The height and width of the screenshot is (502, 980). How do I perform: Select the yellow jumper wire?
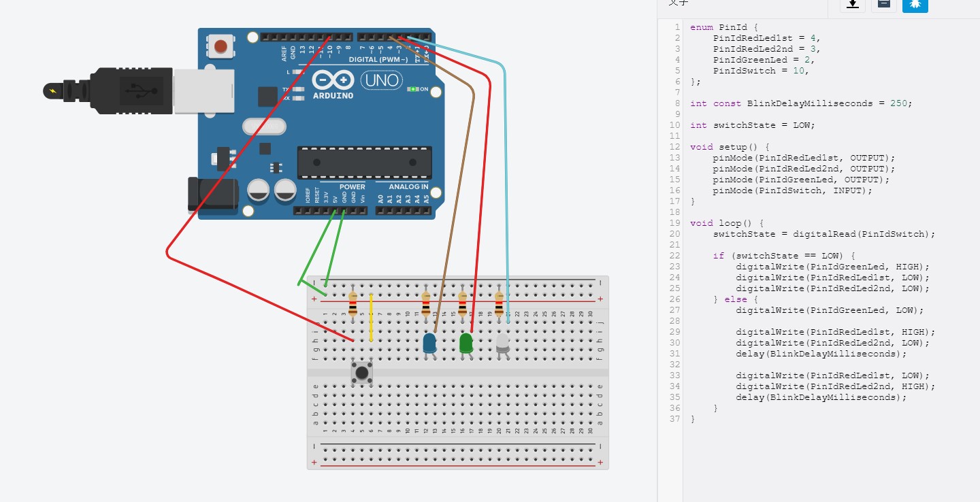(x=371, y=317)
